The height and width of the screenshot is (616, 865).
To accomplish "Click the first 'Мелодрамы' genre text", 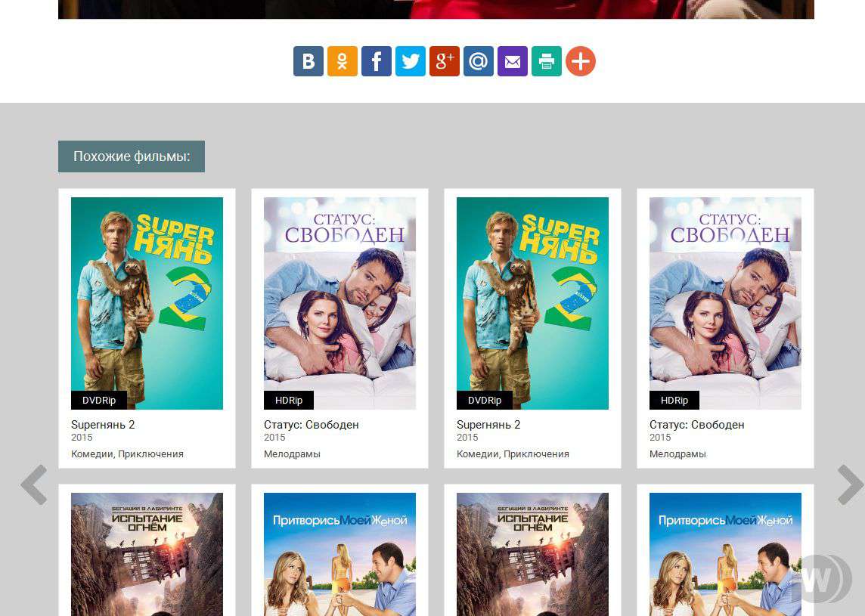I will (x=292, y=453).
